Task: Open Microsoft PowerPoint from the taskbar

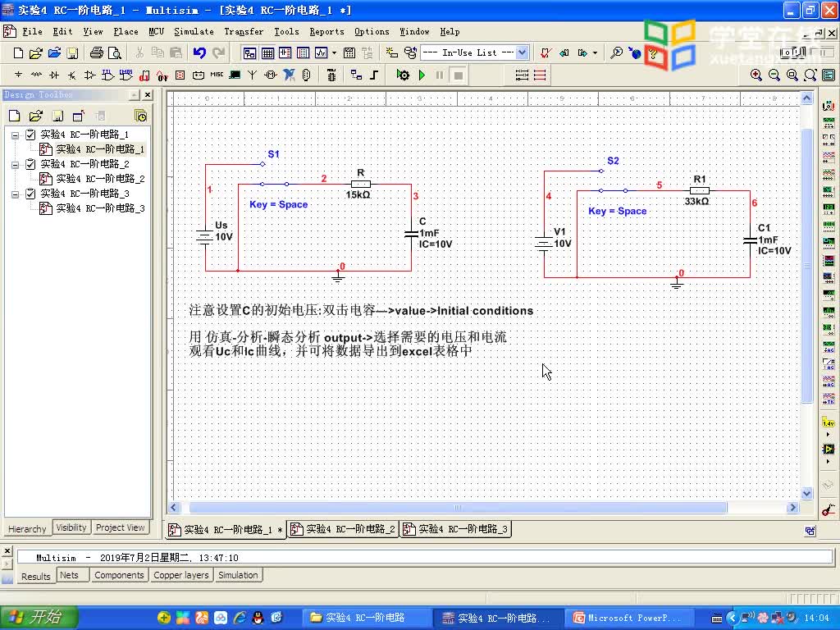Action: coord(628,618)
